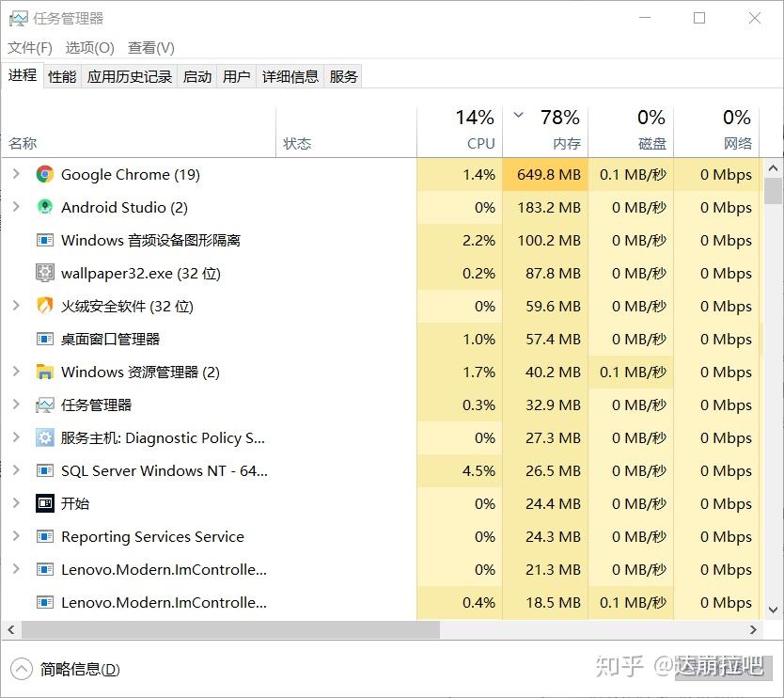Switch to the 详细信息 tab
The image size is (784, 698).
pos(290,77)
